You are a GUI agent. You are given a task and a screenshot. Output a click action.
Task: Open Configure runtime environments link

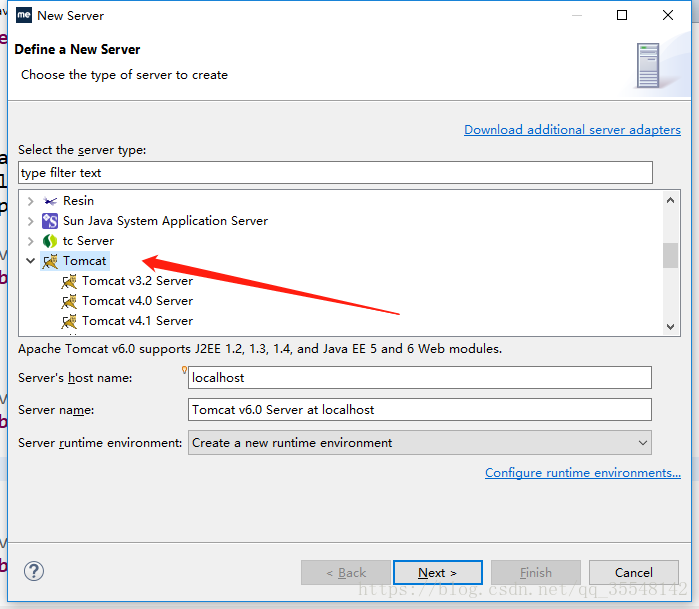[x=583, y=473]
